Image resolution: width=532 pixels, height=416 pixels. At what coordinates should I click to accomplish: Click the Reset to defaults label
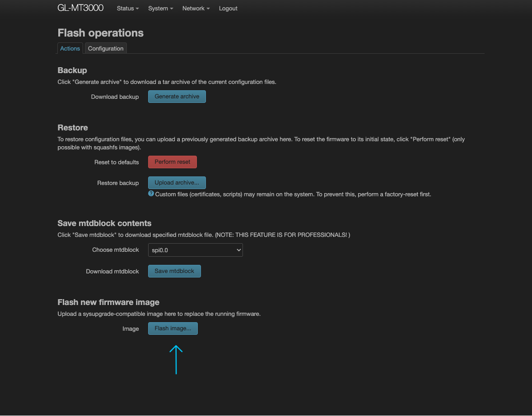click(117, 162)
